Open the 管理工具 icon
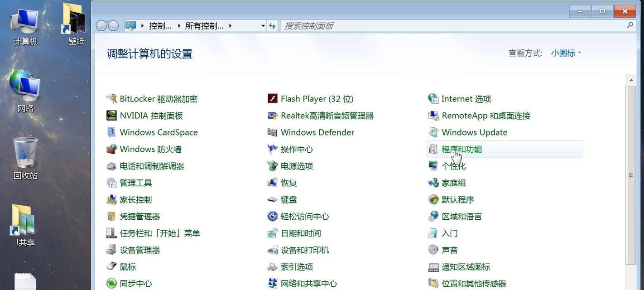 [x=111, y=183]
